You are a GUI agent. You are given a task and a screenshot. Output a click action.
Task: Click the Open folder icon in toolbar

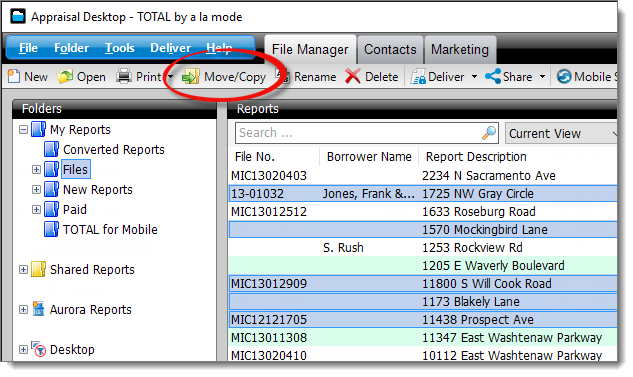click(x=65, y=76)
